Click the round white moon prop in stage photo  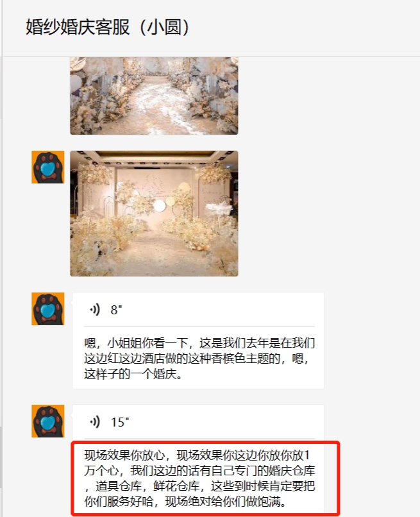coord(160,206)
